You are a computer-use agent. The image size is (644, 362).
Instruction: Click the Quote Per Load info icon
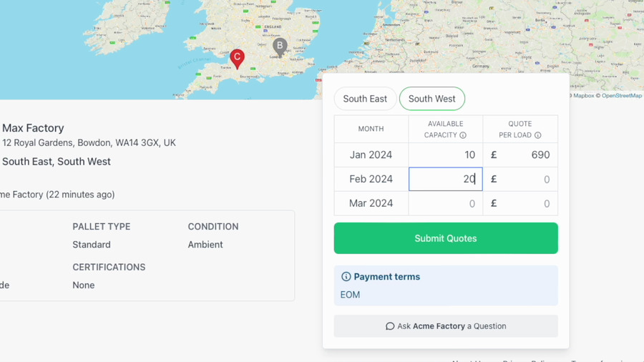pos(537,135)
